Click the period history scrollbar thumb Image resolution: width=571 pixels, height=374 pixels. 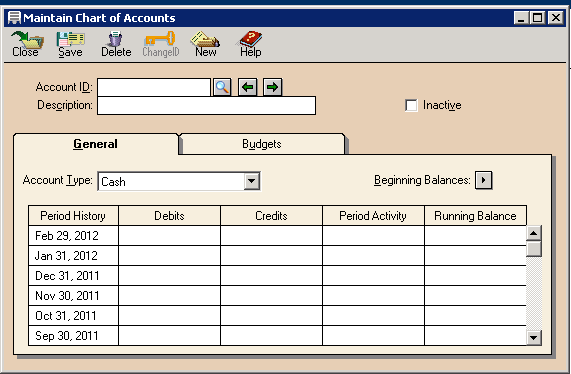pos(533,249)
